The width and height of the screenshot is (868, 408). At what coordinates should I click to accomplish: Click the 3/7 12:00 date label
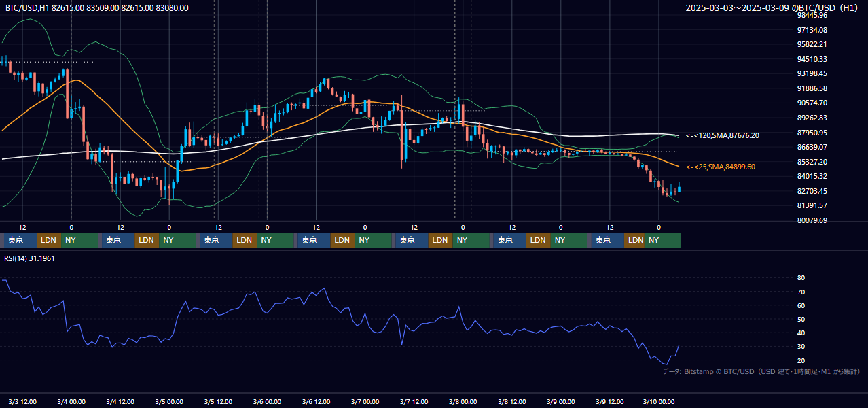(x=414, y=401)
